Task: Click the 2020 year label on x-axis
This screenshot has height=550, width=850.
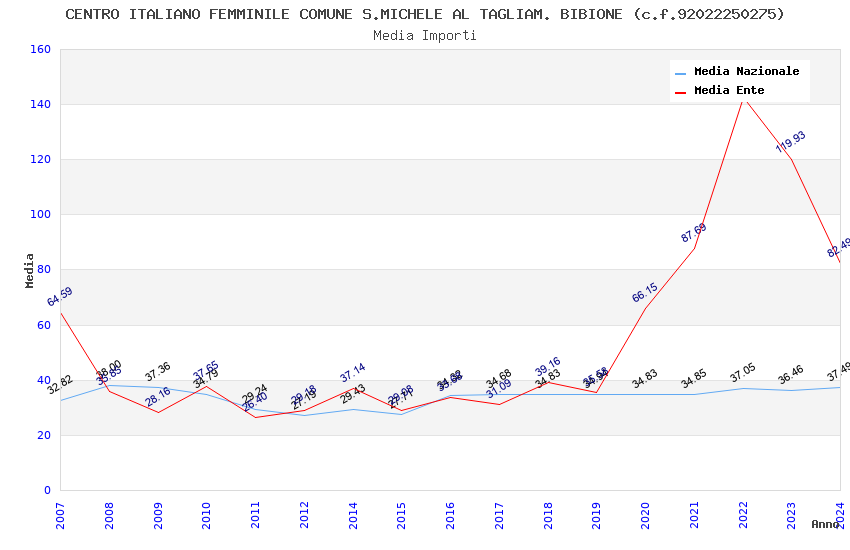Action: pos(645,515)
